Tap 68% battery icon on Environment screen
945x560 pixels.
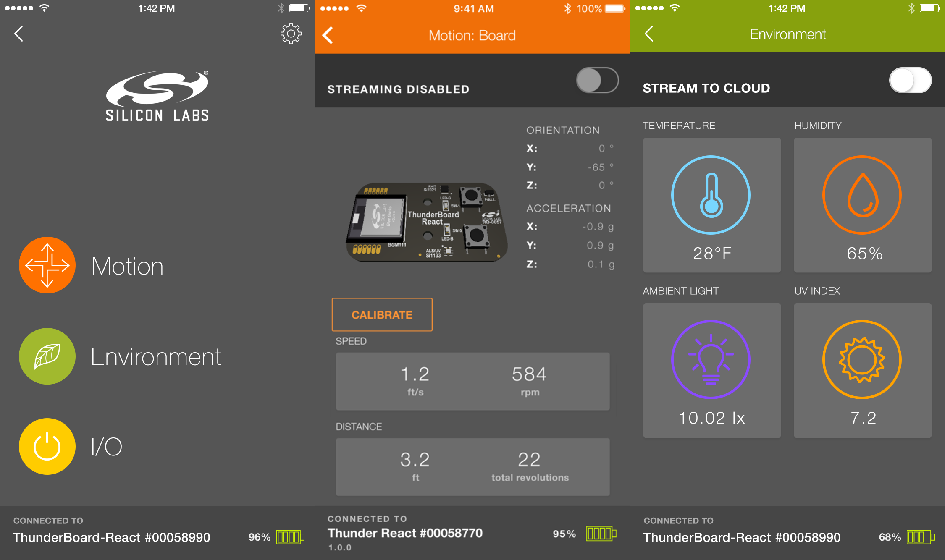[x=921, y=537]
